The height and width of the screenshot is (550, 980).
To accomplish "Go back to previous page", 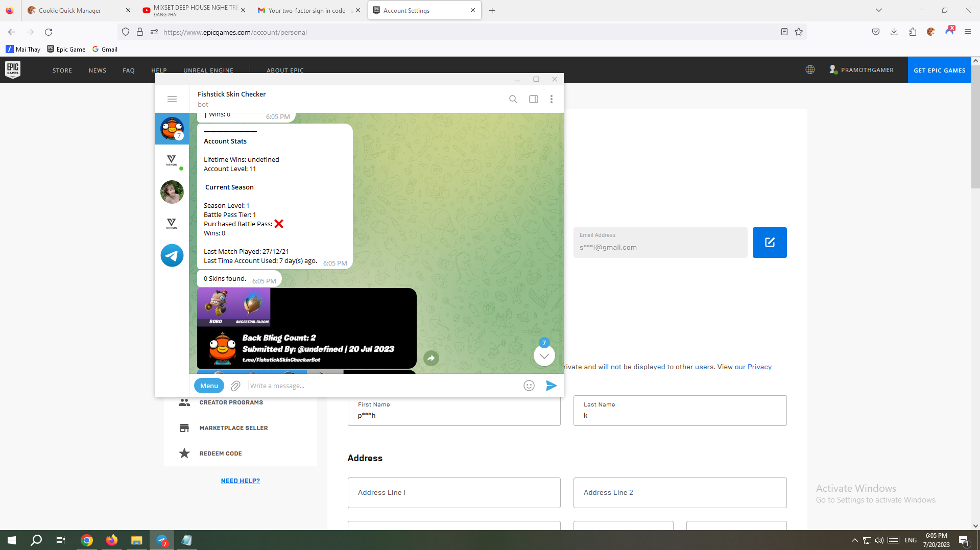I will 11,32.
